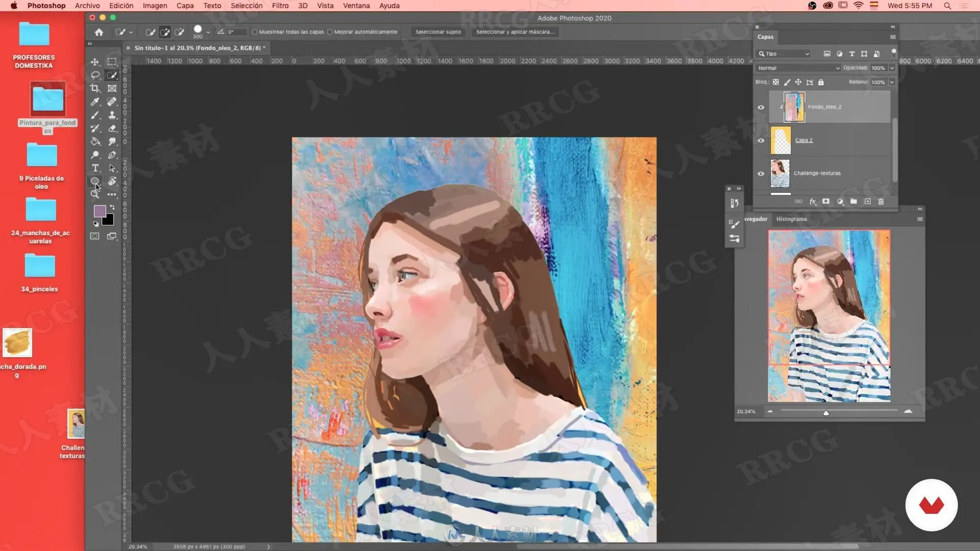
Task: Switch to the Histograma tab
Action: click(x=791, y=219)
